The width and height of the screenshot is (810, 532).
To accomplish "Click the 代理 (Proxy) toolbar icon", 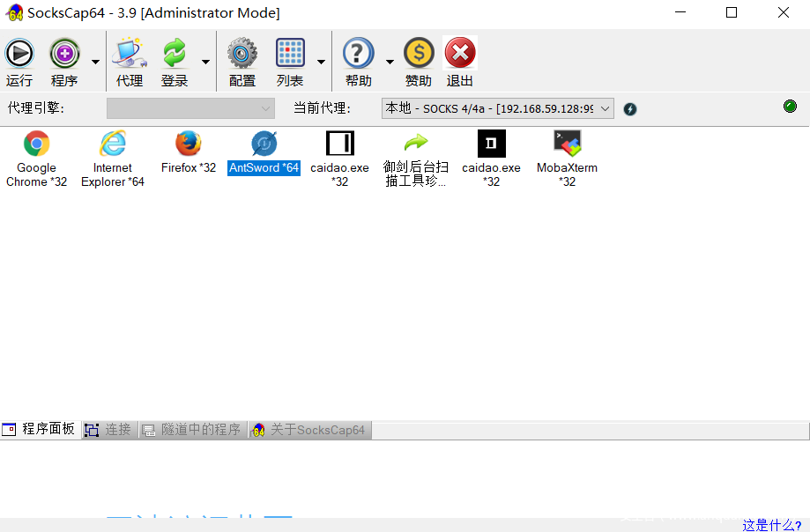I will tap(129, 54).
